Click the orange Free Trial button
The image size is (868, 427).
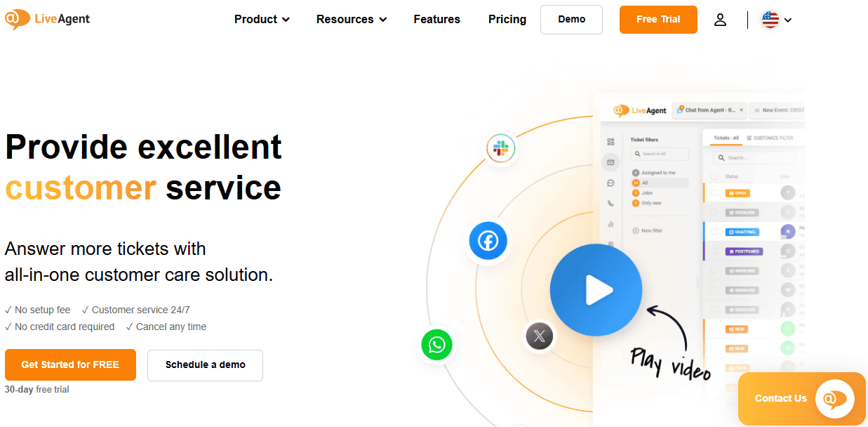point(657,20)
